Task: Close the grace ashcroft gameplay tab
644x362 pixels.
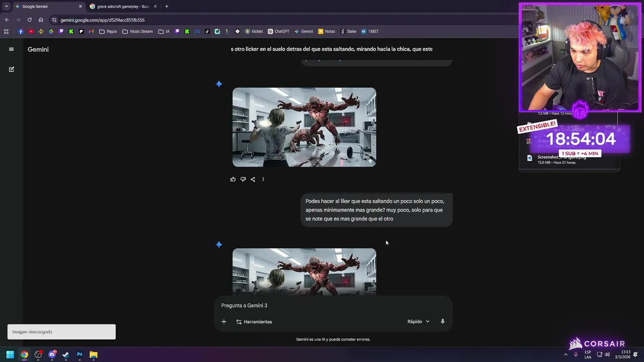Action: [x=155, y=7]
